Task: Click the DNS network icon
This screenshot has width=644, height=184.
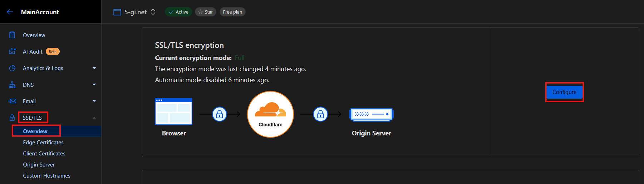Action: click(12, 85)
